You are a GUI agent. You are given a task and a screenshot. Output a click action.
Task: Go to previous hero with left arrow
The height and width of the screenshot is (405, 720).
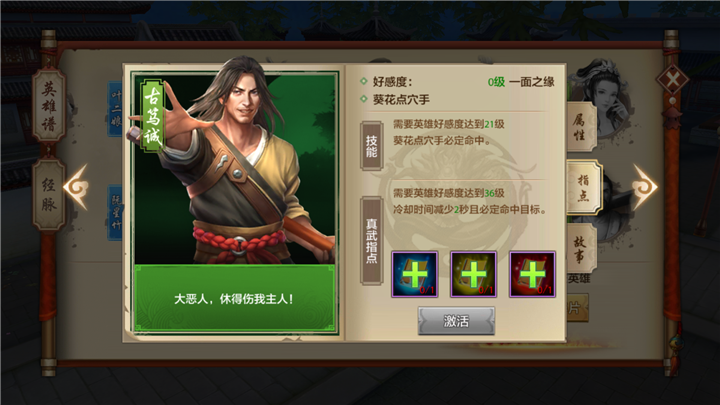(x=76, y=187)
